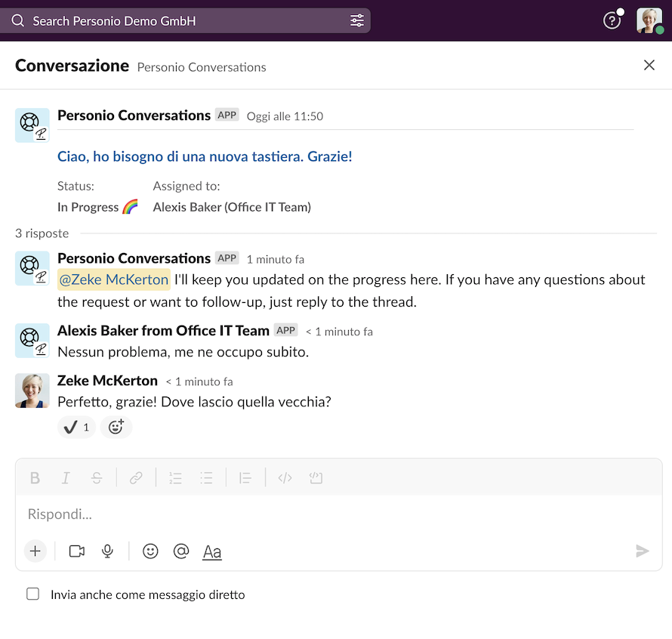Open the emoji picker in composer
672x639 pixels.
point(150,551)
